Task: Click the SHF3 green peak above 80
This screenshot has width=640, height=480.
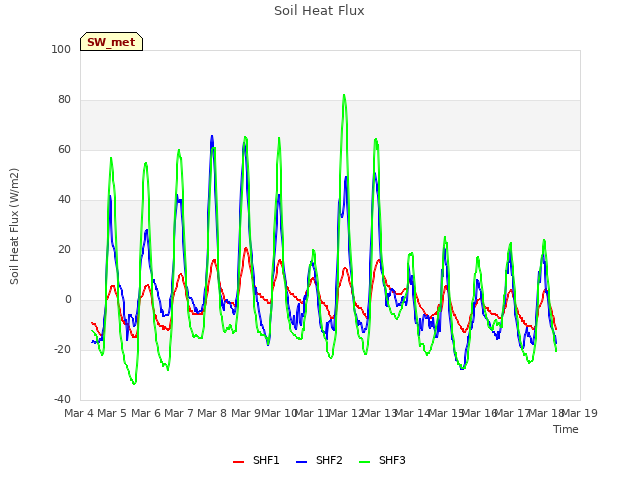Action: (x=344, y=96)
